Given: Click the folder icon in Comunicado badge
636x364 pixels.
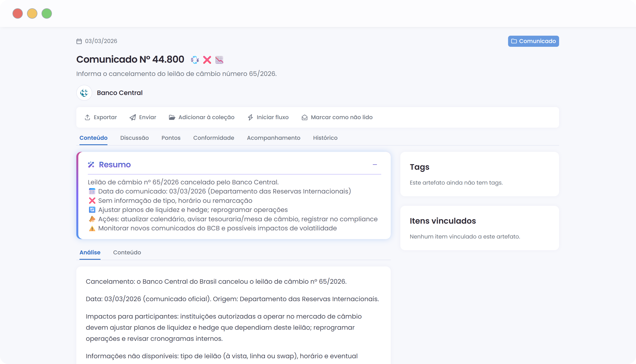Looking at the screenshot, I should [514, 41].
